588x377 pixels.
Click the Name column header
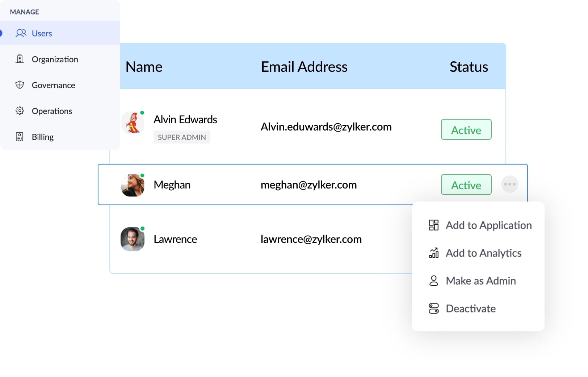tap(144, 67)
